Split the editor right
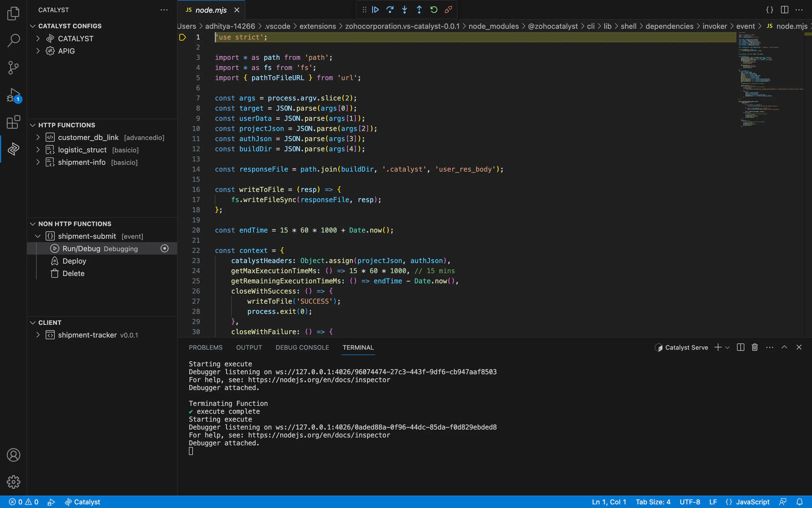The image size is (812, 508). 784,10
